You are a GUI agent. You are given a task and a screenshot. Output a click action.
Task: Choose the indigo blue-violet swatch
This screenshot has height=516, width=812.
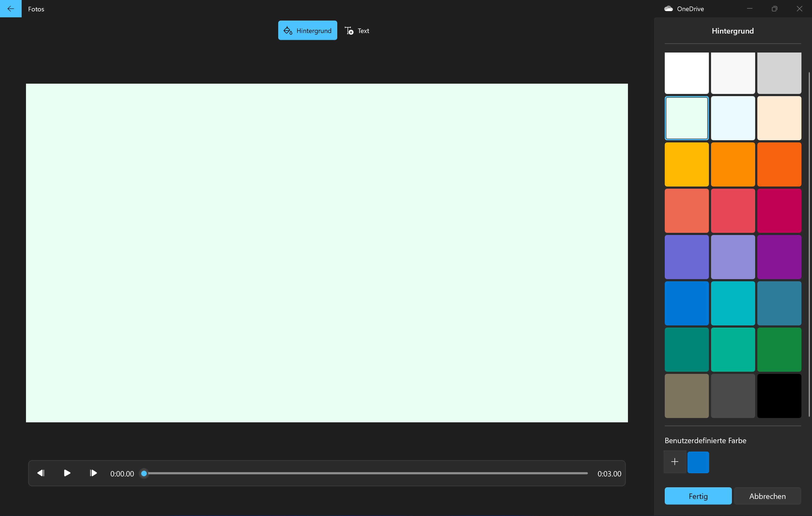(x=687, y=257)
